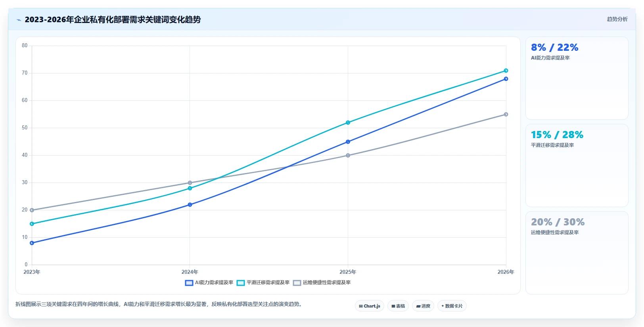Click the trend icon before the title

click(19, 20)
